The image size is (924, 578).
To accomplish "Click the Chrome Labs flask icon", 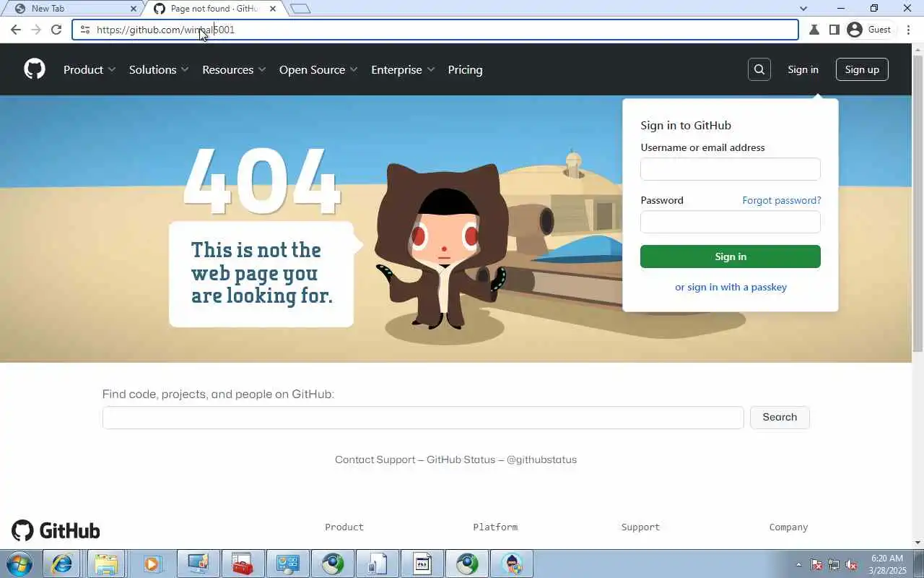I will [x=814, y=30].
